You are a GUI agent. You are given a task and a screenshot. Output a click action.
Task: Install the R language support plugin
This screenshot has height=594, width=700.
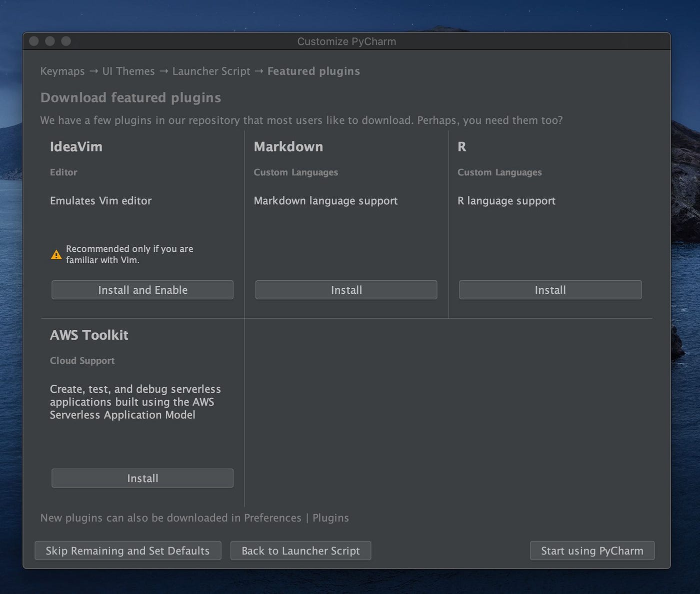(x=550, y=290)
